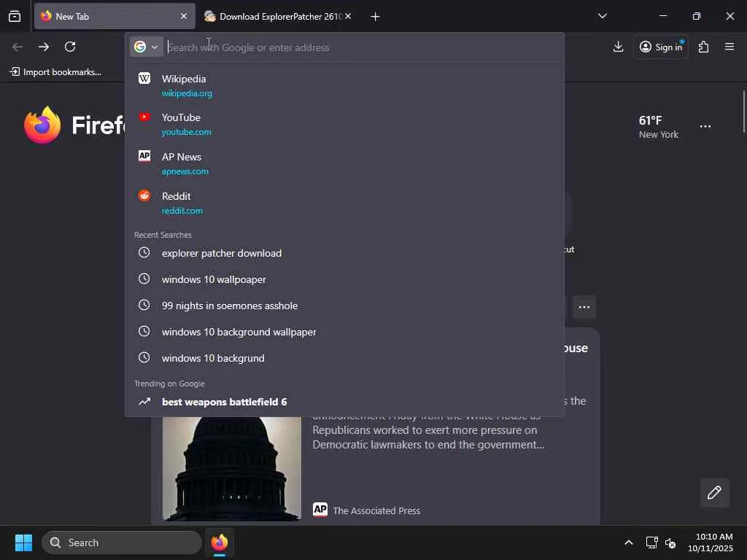Focus the search or address field
This screenshot has width=747, height=560.
(362, 47)
